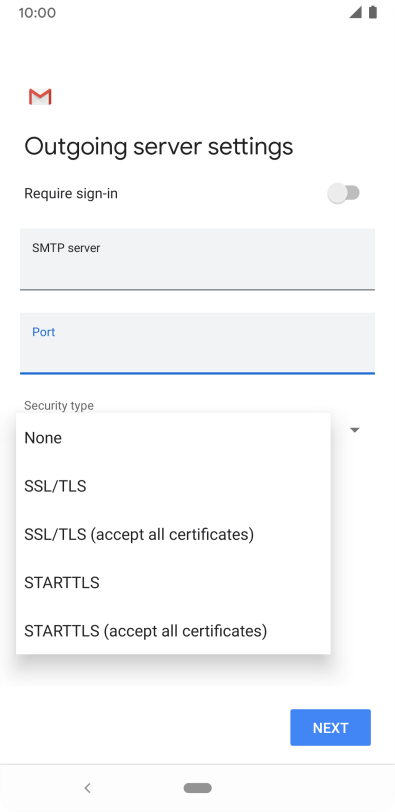Click the Gmail logo icon
Screen dimensions: 395x812
point(40,97)
